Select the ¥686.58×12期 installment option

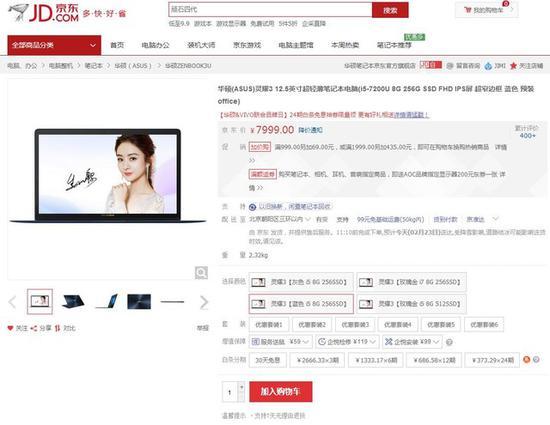click(x=434, y=360)
